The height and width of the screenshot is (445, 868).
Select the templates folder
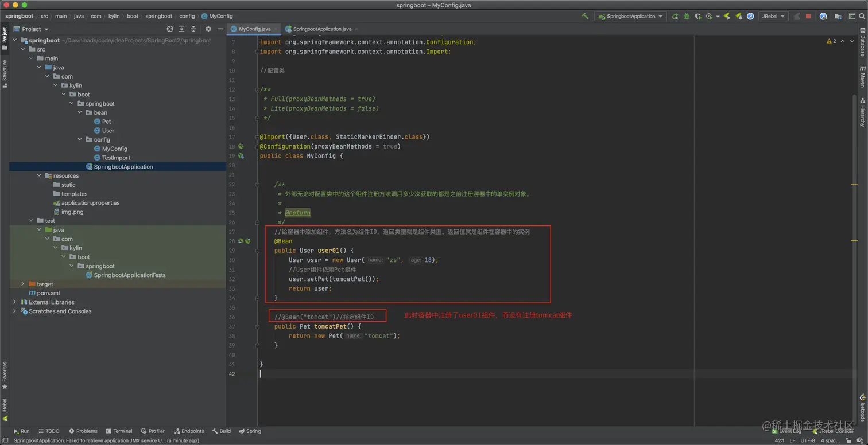70,194
